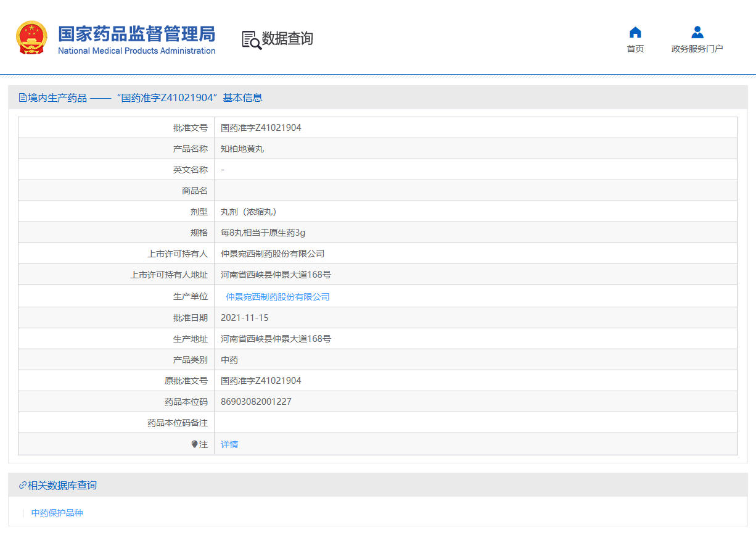The image size is (756, 535).
Task: Open 政务服务门户 person icon
Action: 697,32
